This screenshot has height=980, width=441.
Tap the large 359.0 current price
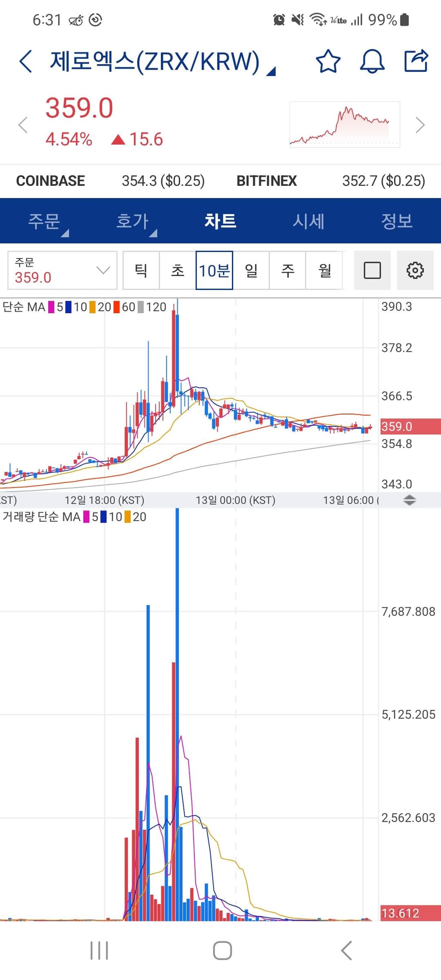pyautogui.click(x=79, y=108)
